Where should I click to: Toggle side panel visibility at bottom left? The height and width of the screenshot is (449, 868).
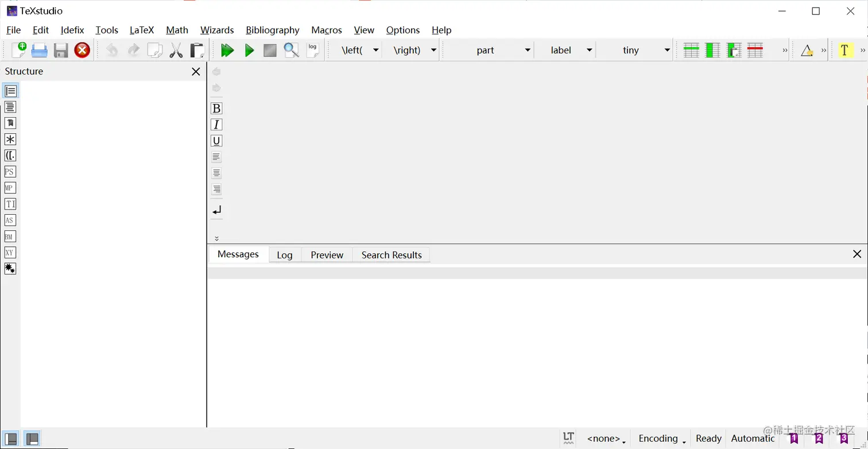pyautogui.click(x=11, y=439)
